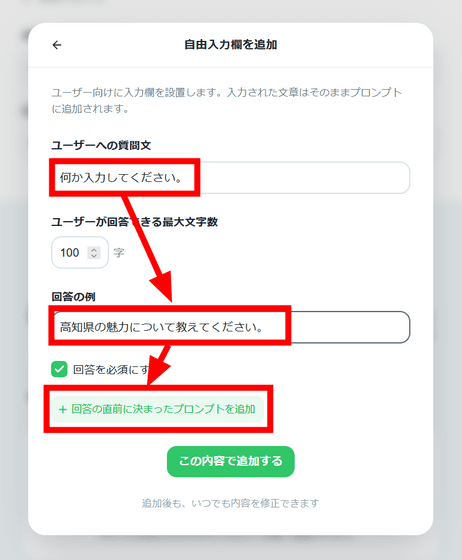
Task: Click the 字 unit label
Action: 119,252
